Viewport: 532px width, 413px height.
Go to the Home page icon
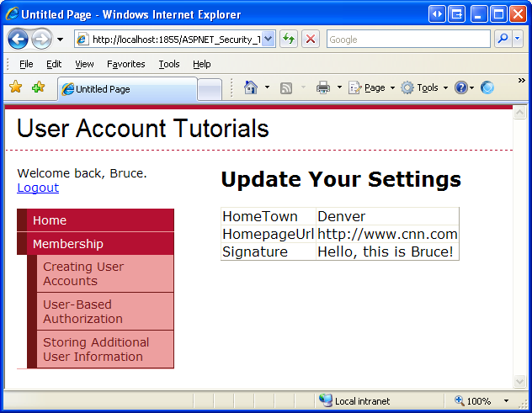pyautogui.click(x=250, y=87)
